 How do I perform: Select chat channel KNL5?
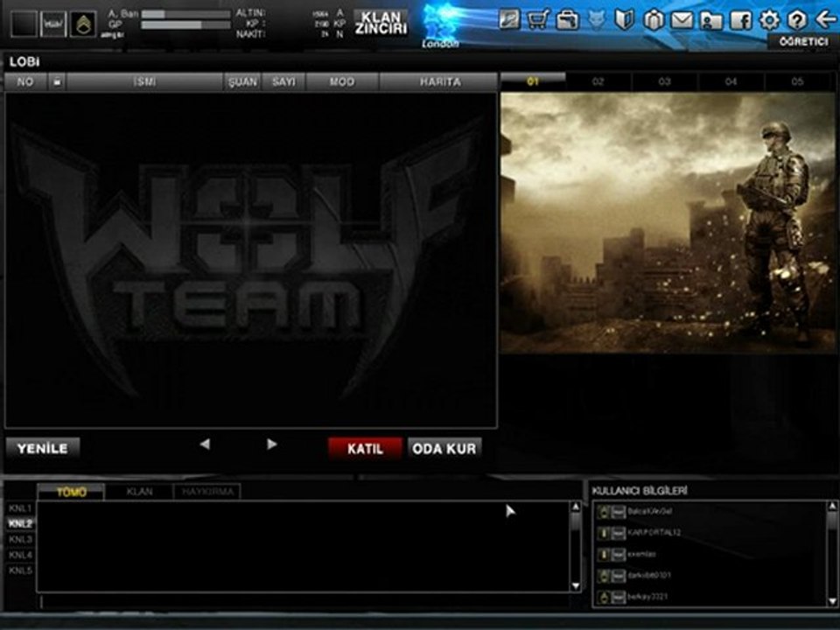(x=20, y=570)
